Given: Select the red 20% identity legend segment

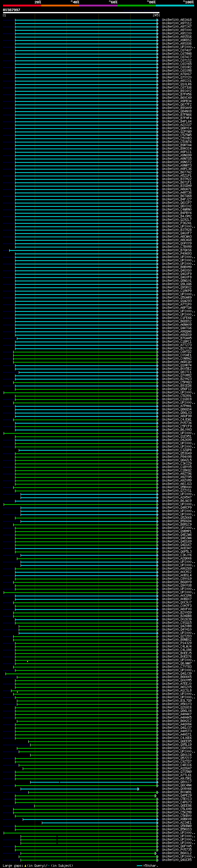Looking at the screenshot, I should coord(22,6).
